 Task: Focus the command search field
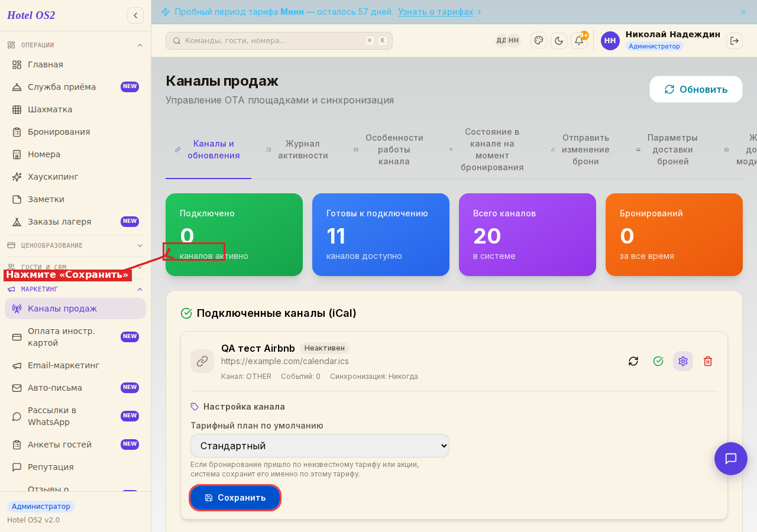point(279,41)
